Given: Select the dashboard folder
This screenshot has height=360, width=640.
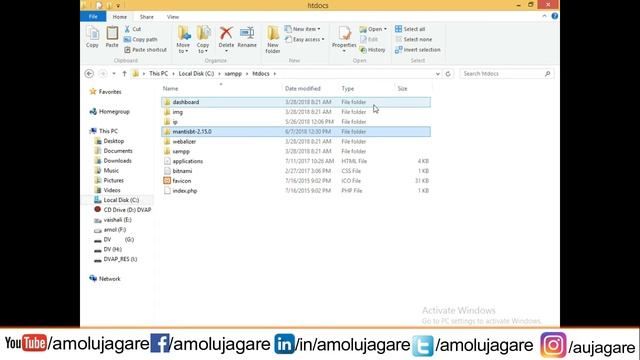Looking at the screenshot, I should coord(296,102).
